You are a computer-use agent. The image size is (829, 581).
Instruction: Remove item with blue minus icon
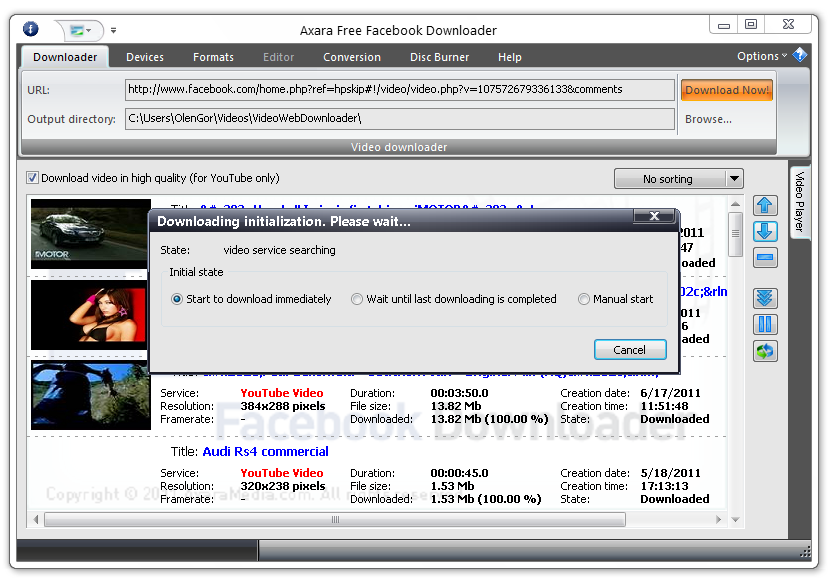pyautogui.click(x=764, y=258)
